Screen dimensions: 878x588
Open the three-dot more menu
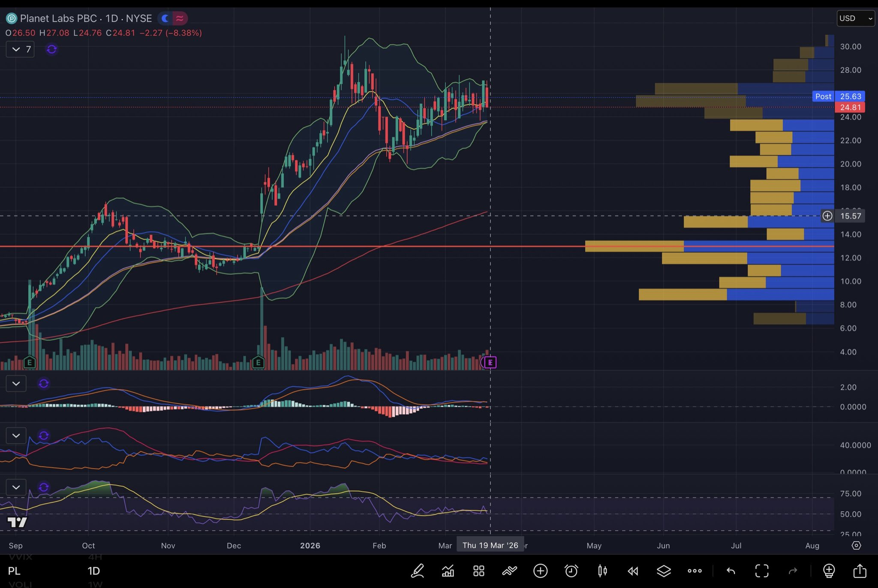tap(695, 571)
